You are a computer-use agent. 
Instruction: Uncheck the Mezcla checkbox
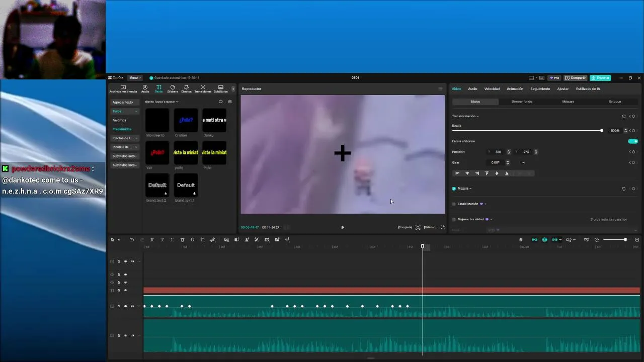click(454, 189)
